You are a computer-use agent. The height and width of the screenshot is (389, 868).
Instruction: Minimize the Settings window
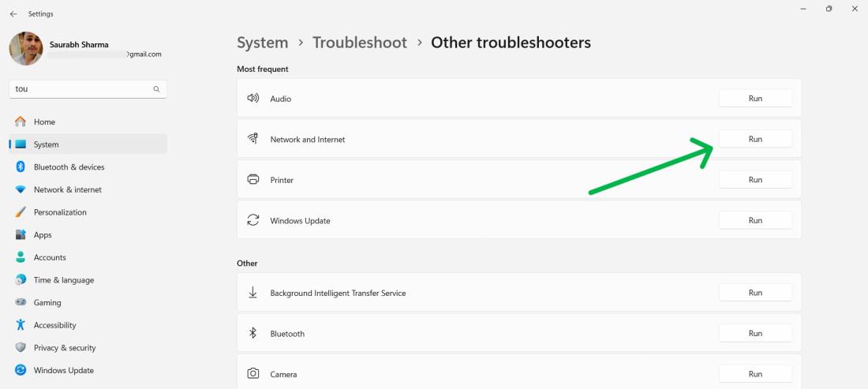tap(803, 9)
